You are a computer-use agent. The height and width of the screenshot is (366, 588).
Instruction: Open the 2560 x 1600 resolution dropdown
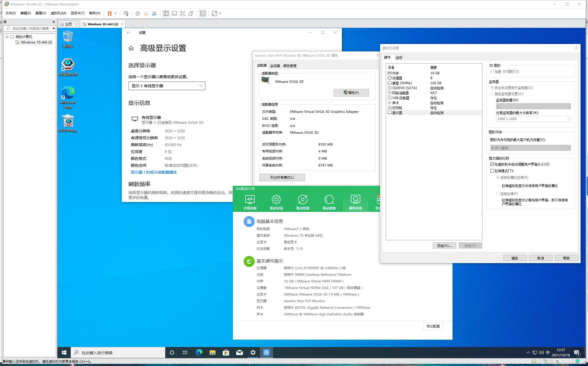[x=533, y=119]
